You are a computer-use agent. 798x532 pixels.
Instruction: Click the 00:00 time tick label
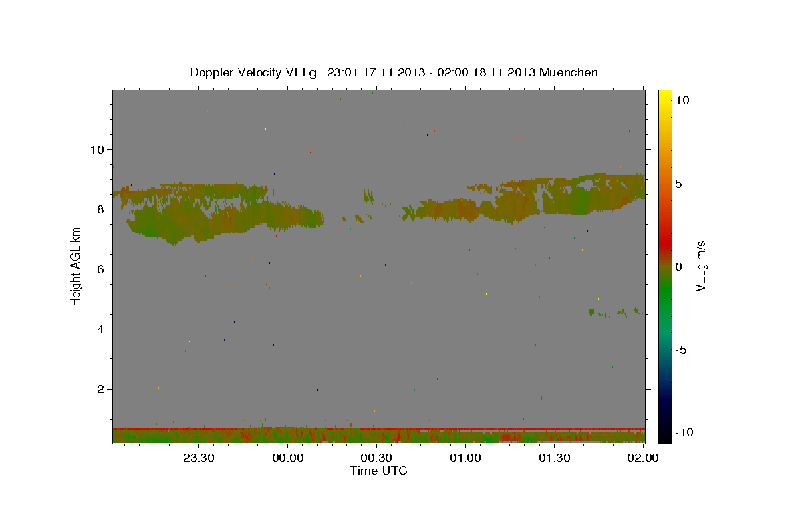[x=288, y=458]
